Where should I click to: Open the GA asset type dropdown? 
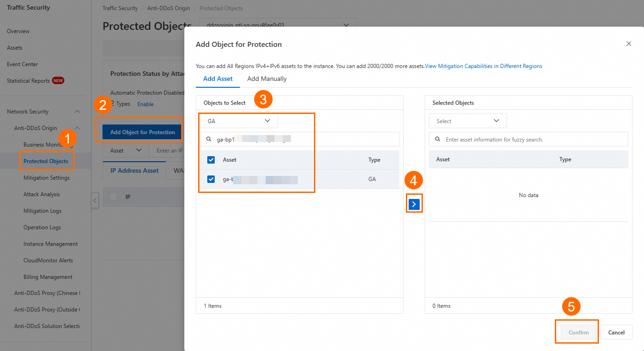click(x=239, y=121)
